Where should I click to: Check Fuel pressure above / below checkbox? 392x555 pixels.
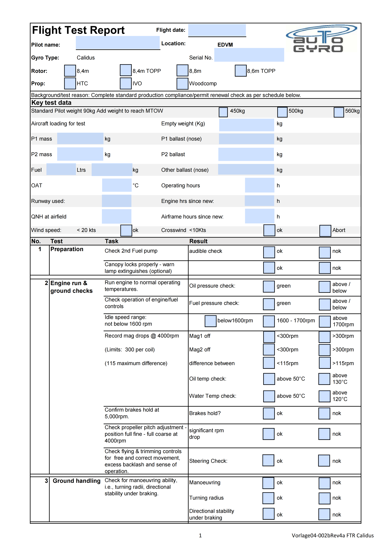pos(325,304)
